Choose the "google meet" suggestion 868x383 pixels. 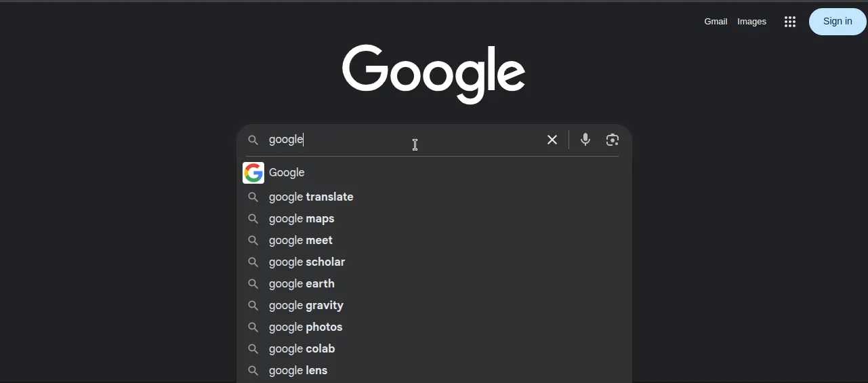pos(301,241)
